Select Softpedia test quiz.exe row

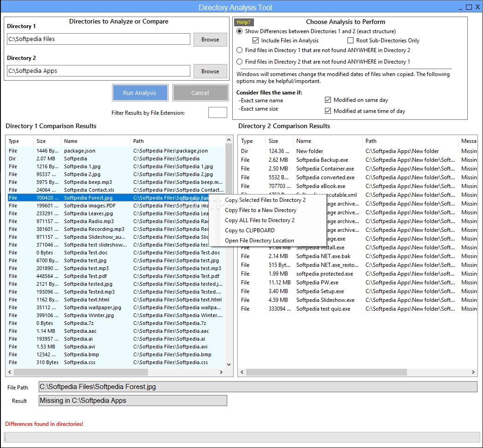coord(359,309)
